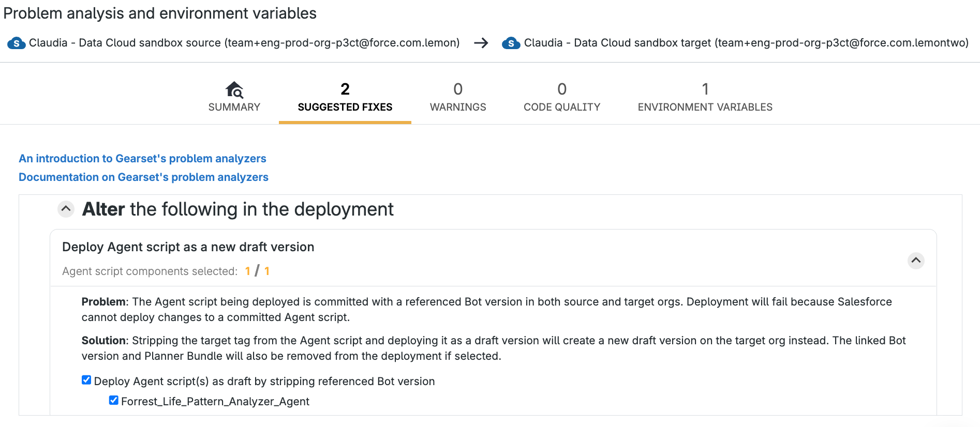
Task: Click 'Agent script components selected' count text
Action: click(x=166, y=271)
